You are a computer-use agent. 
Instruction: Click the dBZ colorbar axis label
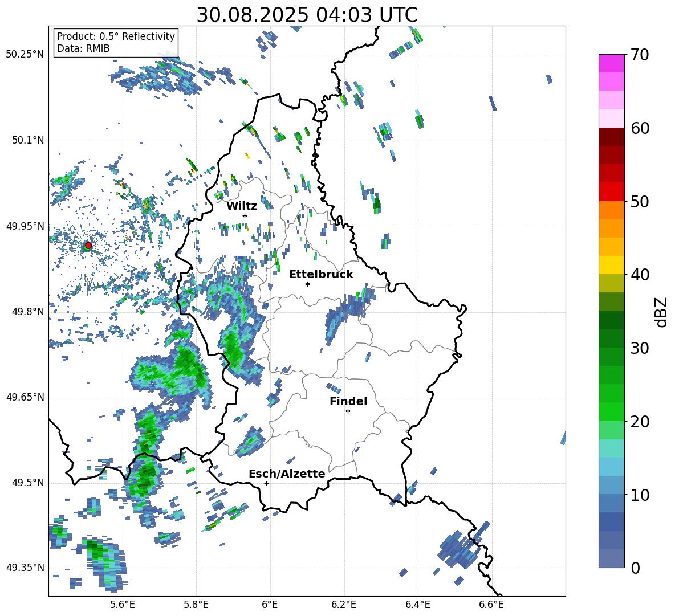coord(662,312)
